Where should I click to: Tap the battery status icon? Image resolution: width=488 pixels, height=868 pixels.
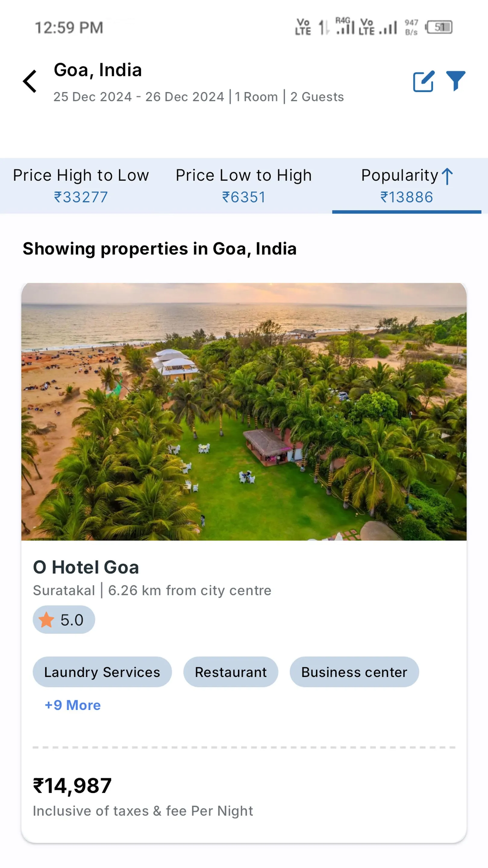pyautogui.click(x=439, y=27)
